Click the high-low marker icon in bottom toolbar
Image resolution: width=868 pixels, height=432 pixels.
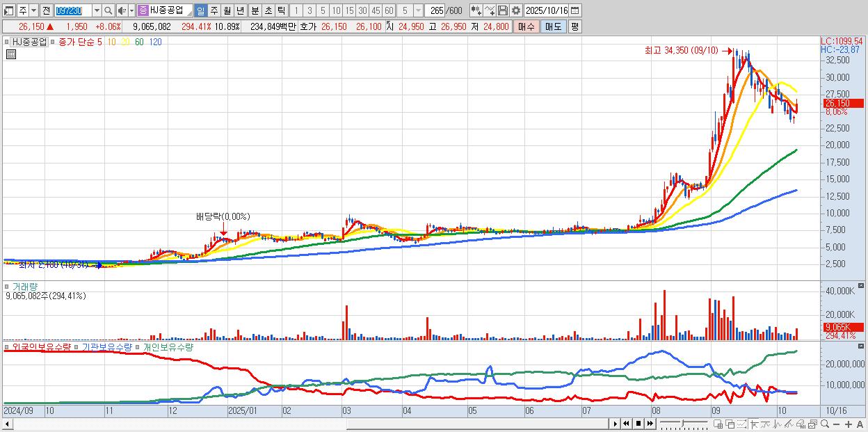click(x=754, y=424)
